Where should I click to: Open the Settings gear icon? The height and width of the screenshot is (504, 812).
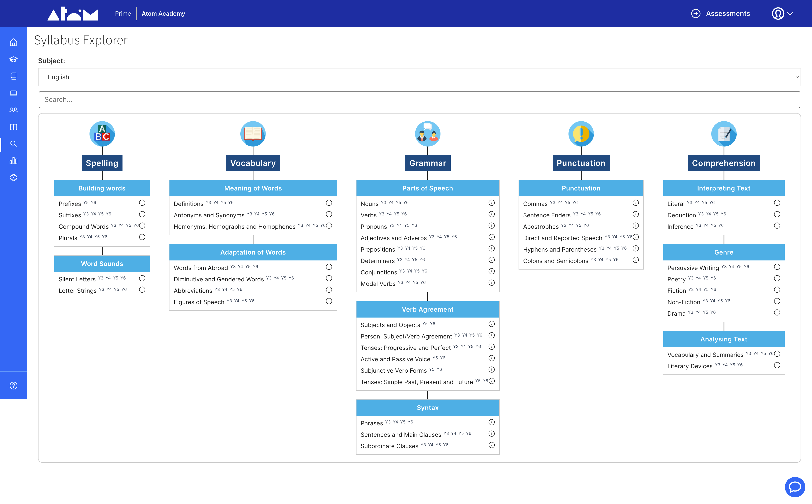point(13,177)
